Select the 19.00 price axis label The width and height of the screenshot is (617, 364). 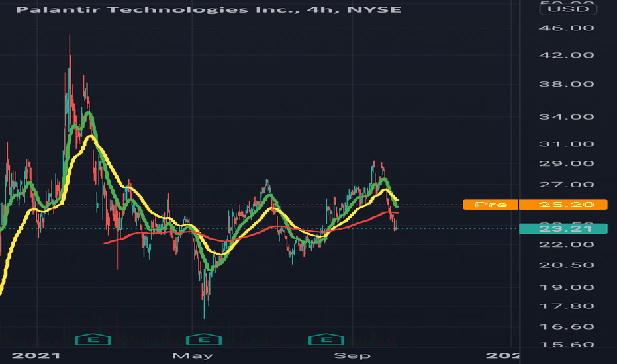tap(566, 287)
